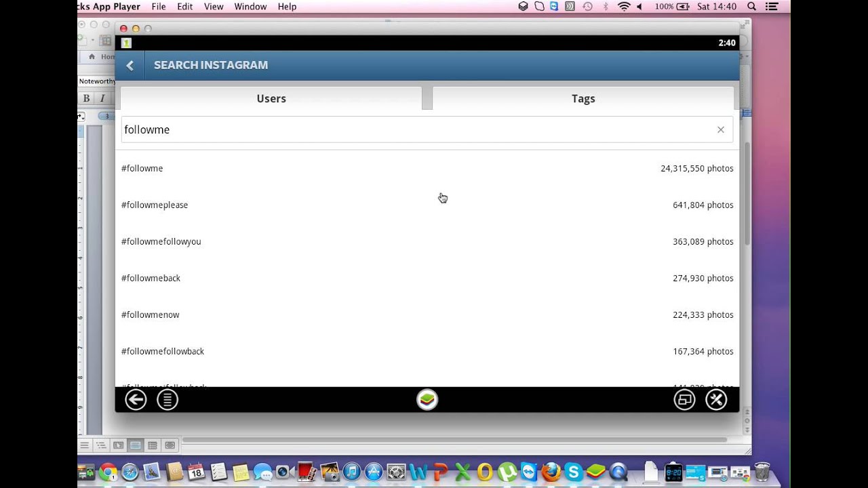
Task: Focus the search field containing followme
Action: pos(427,129)
